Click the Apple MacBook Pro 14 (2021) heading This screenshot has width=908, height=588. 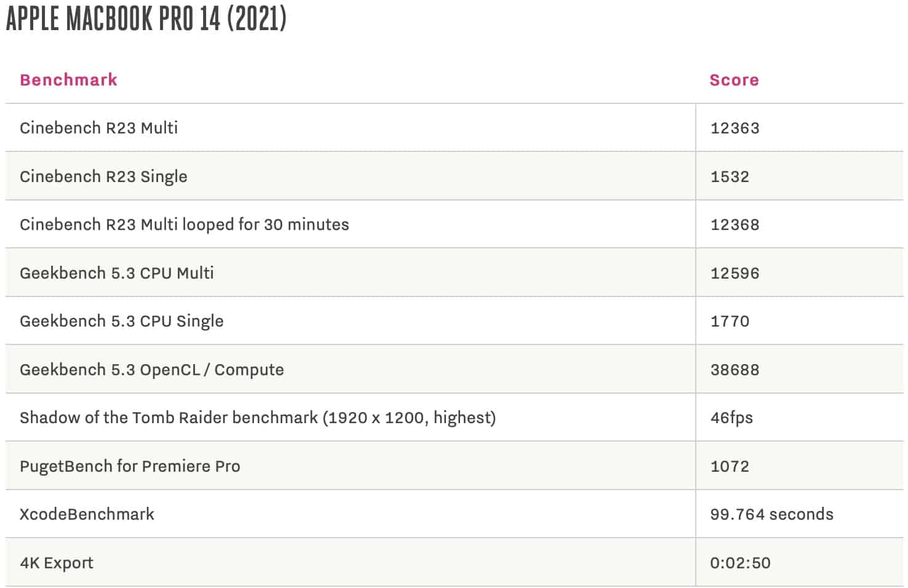point(146,19)
